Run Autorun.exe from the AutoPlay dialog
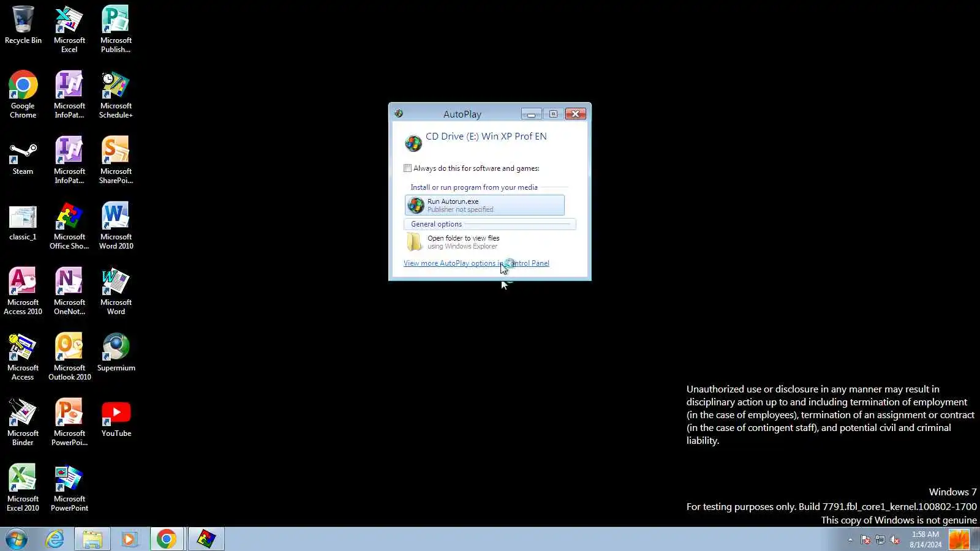Viewport: 980px width, 551px height. point(484,205)
